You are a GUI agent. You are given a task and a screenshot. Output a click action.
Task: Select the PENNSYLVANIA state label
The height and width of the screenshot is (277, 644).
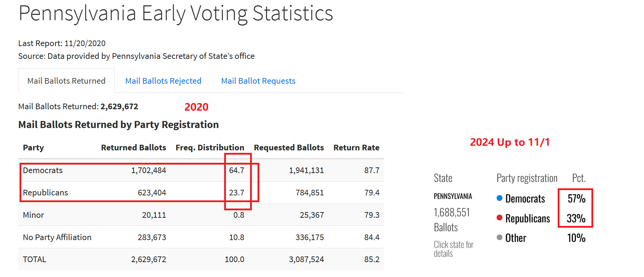pos(453,196)
